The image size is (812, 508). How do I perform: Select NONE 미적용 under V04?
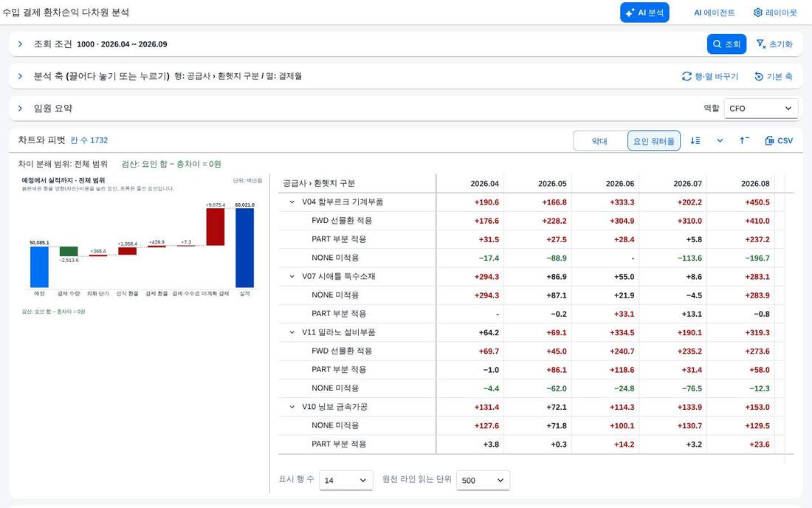335,258
